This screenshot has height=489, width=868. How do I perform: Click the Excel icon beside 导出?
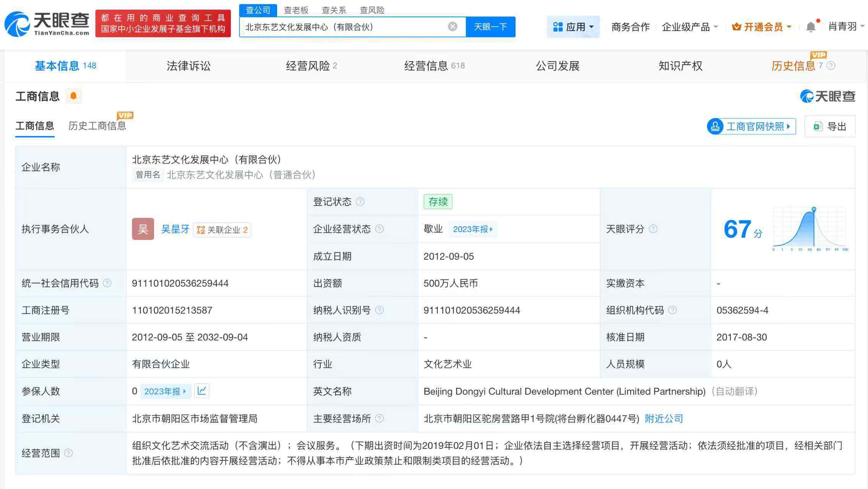818,126
